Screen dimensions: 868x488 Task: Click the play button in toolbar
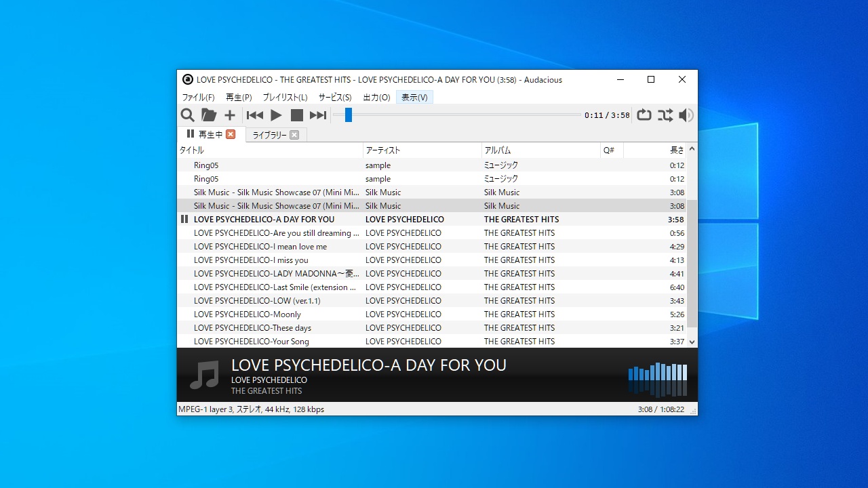pyautogui.click(x=276, y=115)
